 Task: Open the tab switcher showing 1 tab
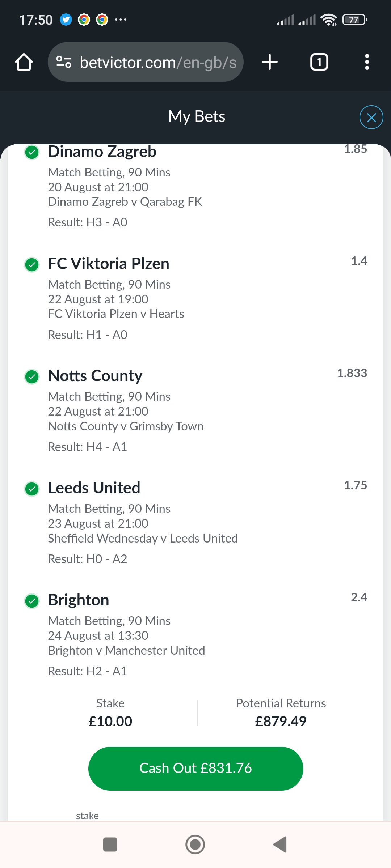(319, 62)
